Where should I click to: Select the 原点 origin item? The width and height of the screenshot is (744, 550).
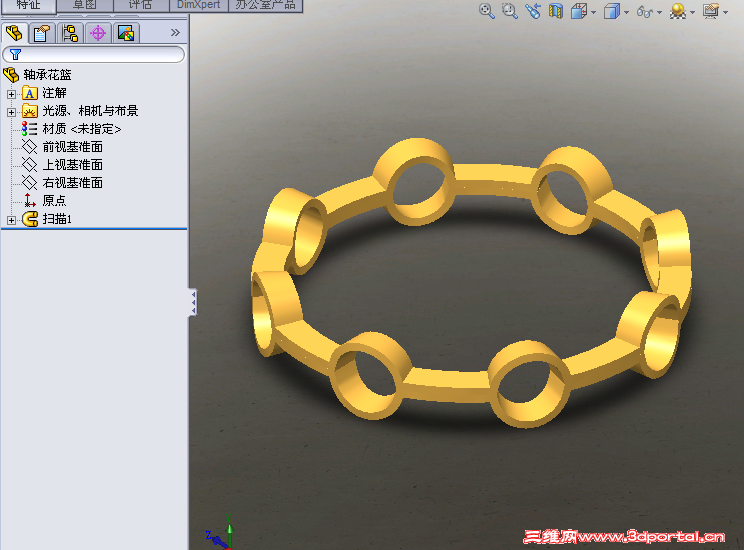[x=55, y=201]
